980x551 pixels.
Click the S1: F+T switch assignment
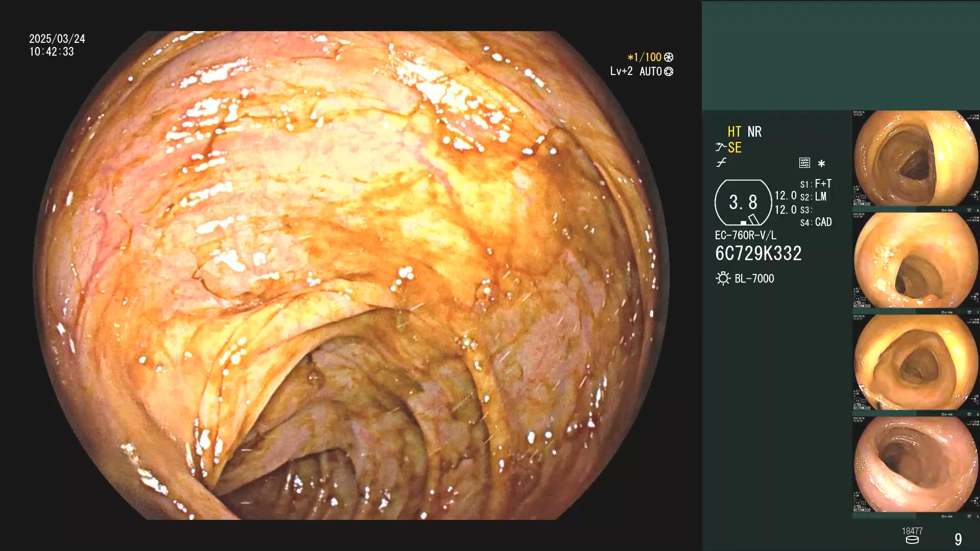(816, 184)
